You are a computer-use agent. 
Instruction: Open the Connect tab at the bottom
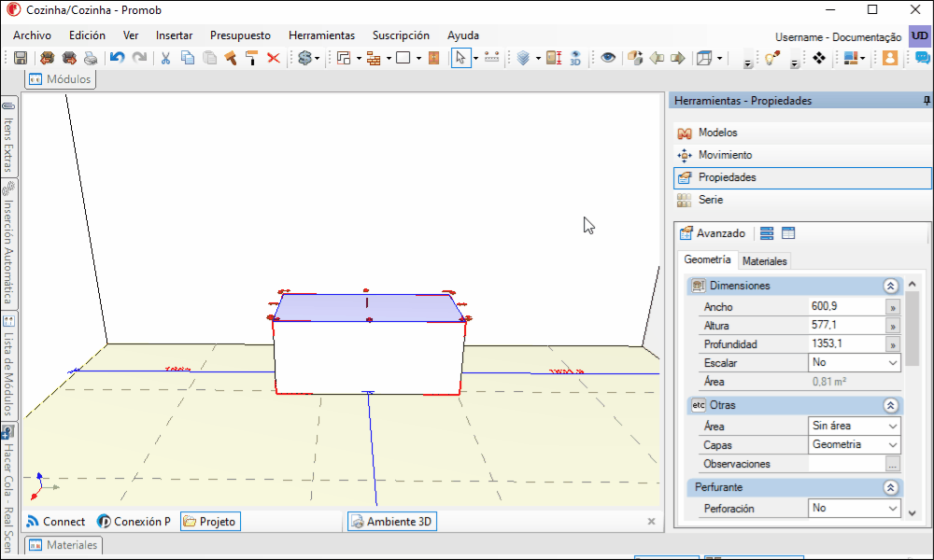[57, 522]
